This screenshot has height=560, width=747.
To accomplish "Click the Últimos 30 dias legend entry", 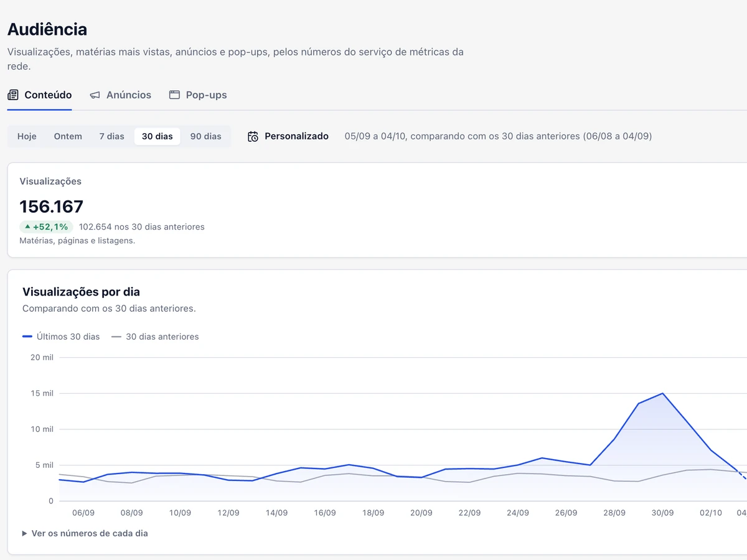I will point(61,337).
